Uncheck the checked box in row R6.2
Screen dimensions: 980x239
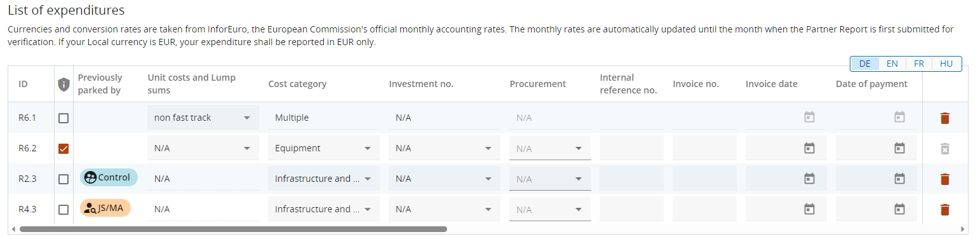64,148
